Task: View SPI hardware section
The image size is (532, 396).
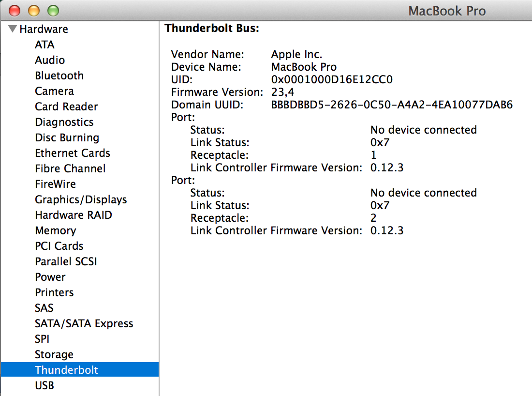Action: click(42, 339)
